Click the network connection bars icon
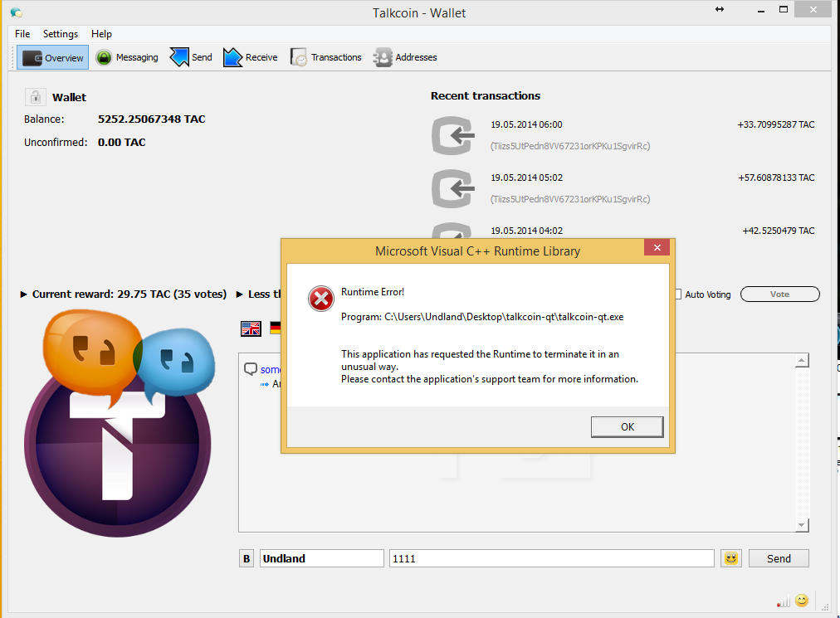Viewport: 840px width, 618px height. (784, 602)
